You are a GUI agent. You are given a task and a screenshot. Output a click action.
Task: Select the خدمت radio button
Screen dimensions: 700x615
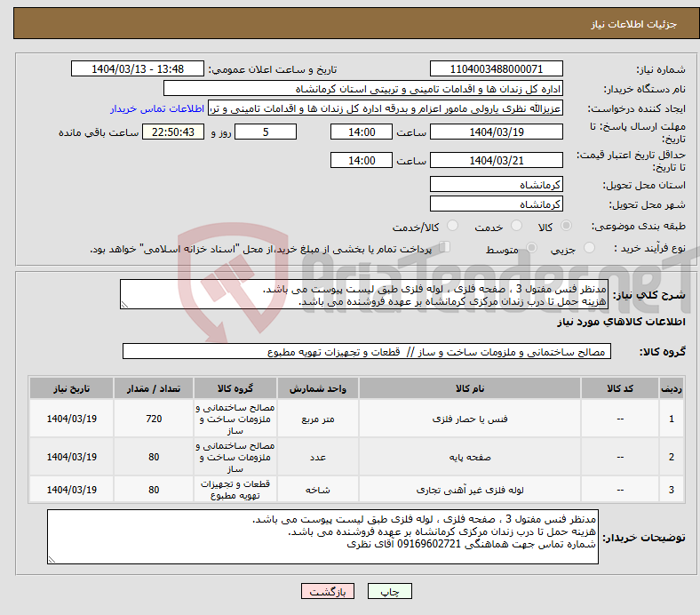(516, 226)
